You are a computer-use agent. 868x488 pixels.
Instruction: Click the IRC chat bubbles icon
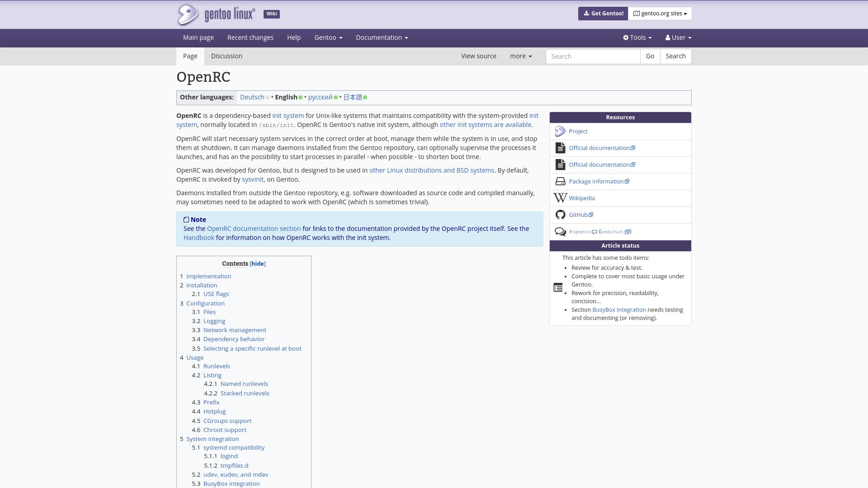pos(560,232)
